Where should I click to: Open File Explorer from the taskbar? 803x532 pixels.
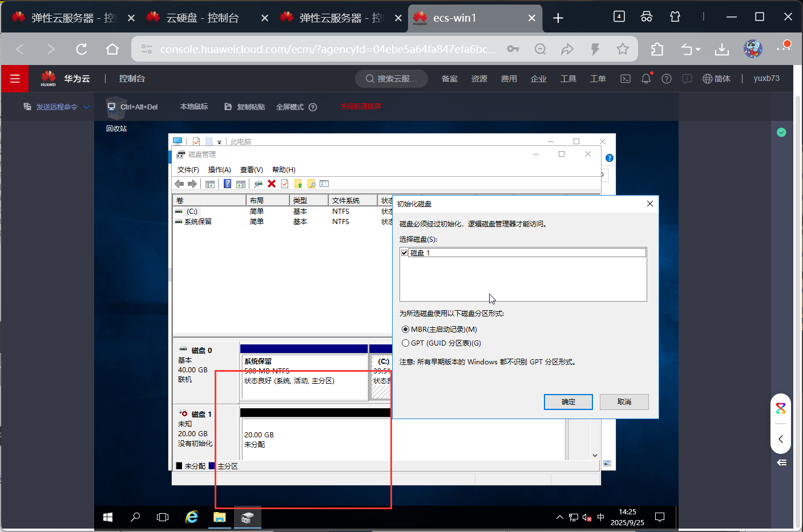[220, 517]
